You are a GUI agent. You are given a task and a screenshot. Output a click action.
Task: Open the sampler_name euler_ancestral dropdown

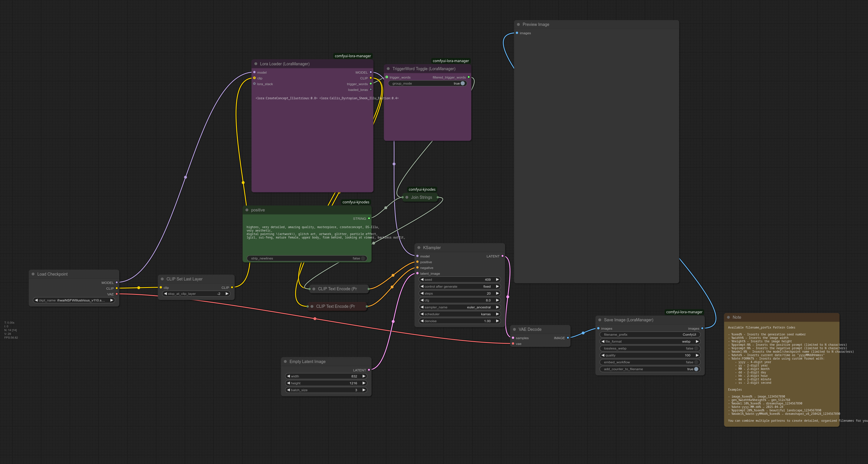click(x=459, y=307)
